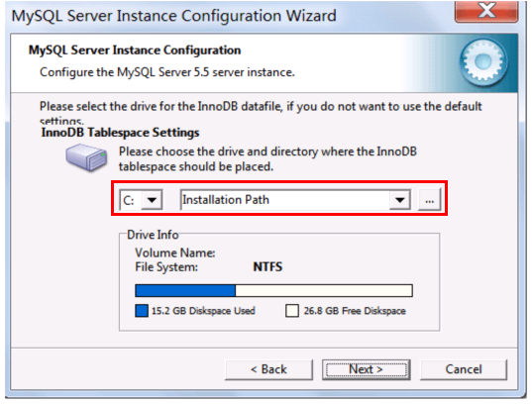Click the Drive Info group label
Viewport: 532px width, 404px height.
click(153, 235)
